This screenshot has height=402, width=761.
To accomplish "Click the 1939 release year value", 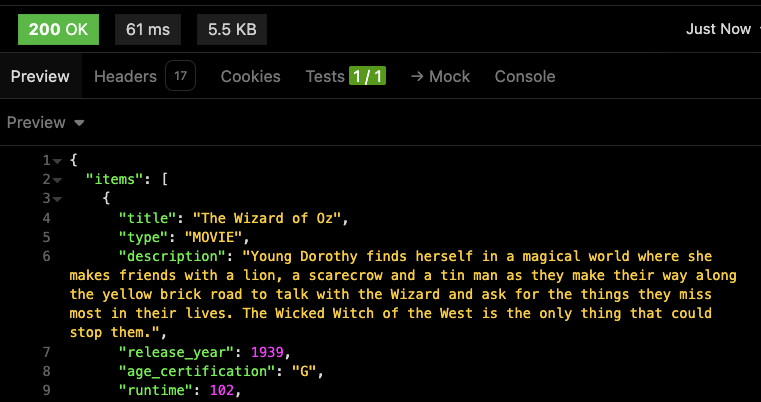I will click(267, 352).
